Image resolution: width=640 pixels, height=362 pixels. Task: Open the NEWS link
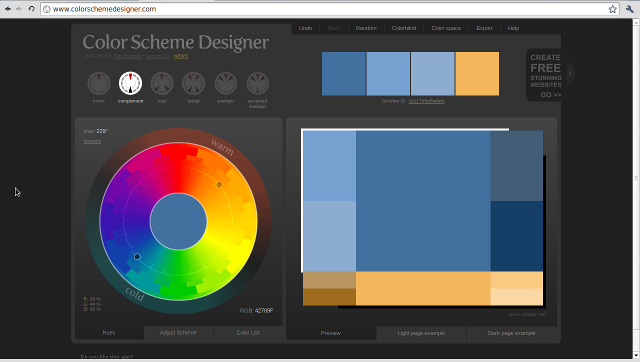pos(181,56)
